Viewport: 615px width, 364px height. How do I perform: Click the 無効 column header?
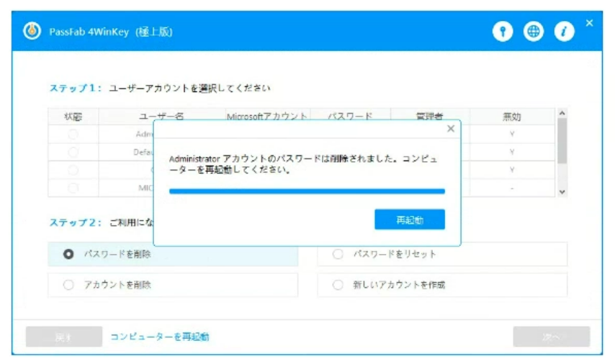(x=512, y=117)
